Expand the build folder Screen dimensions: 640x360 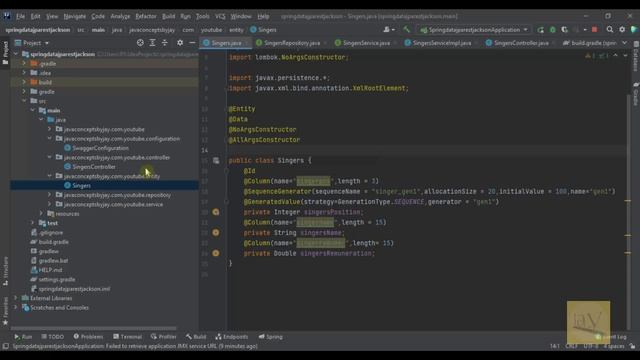coord(24,82)
